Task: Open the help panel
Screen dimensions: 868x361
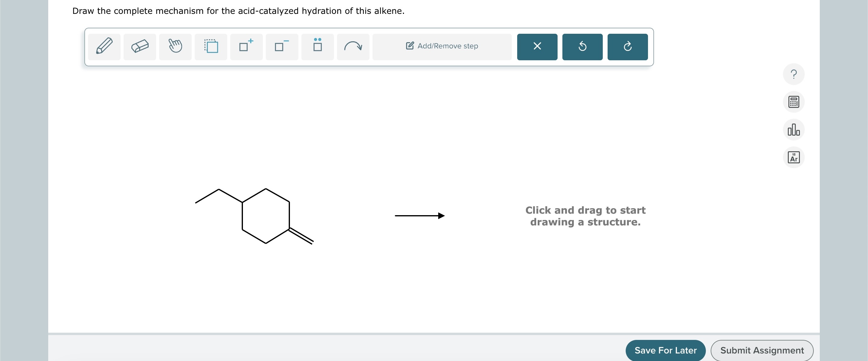Action: (794, 74)
